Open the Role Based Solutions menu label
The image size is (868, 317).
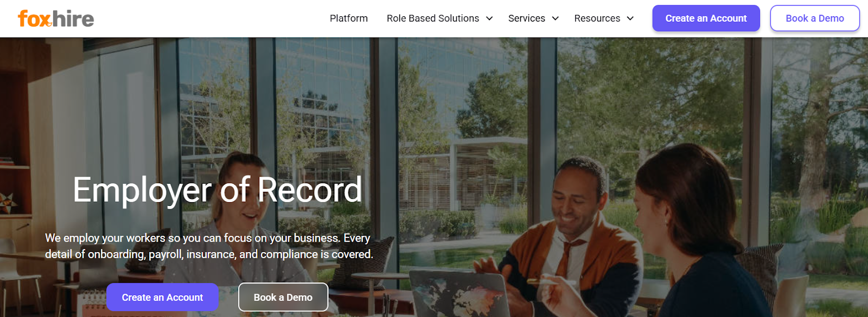[x=433, y=18]
